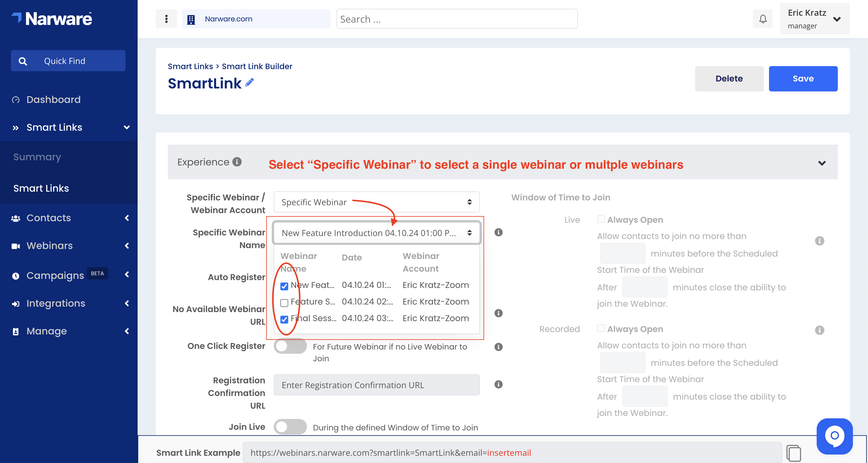Collapse the Smart Links sidebar chevron
Screen dimensions: 868x463
click(x=127, y=127)
